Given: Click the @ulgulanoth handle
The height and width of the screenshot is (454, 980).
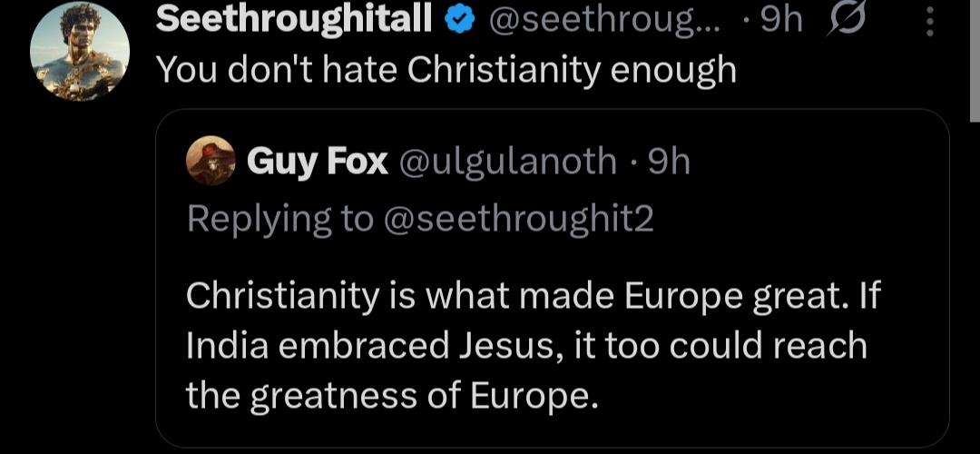Looking at the screenshot, I should 506,163.
